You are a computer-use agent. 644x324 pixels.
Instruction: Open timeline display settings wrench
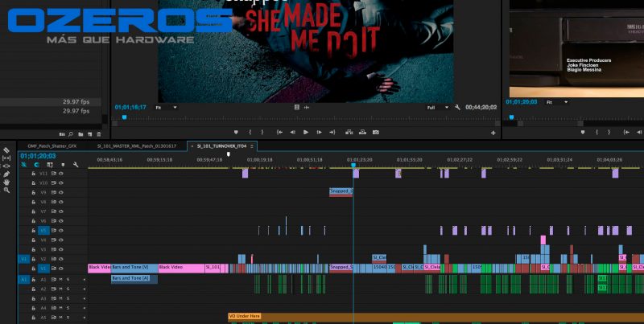76,165
